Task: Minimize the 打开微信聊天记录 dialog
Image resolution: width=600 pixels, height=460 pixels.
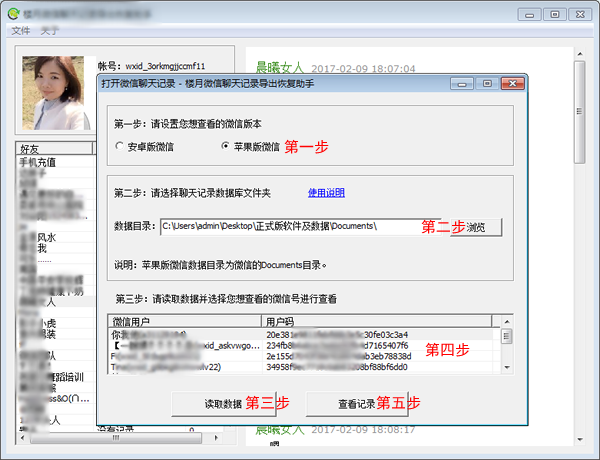Action: (462, 83)
